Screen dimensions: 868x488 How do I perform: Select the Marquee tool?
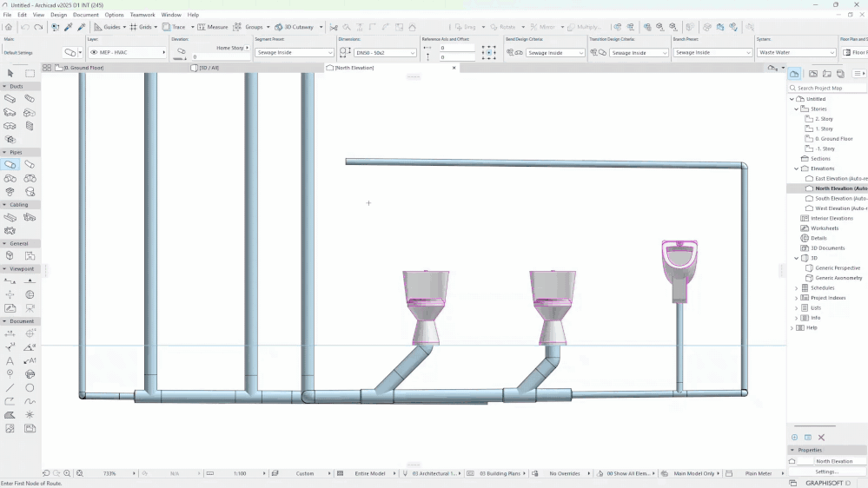tap(30, 73)
